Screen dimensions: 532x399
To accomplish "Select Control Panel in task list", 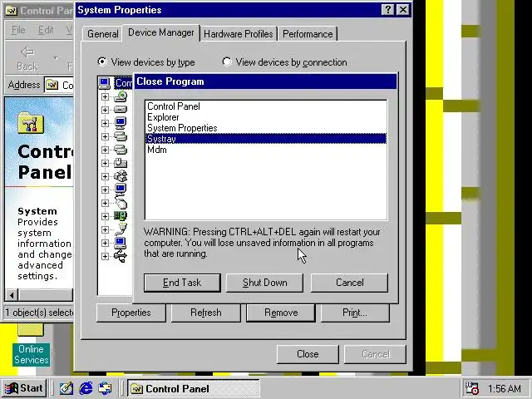I will (x=266, y=106).
